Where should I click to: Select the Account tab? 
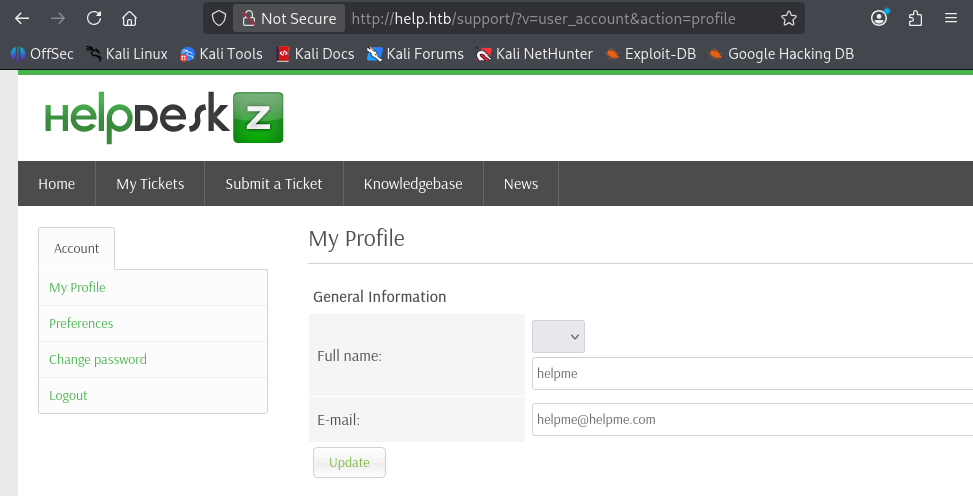pos(77,249)
